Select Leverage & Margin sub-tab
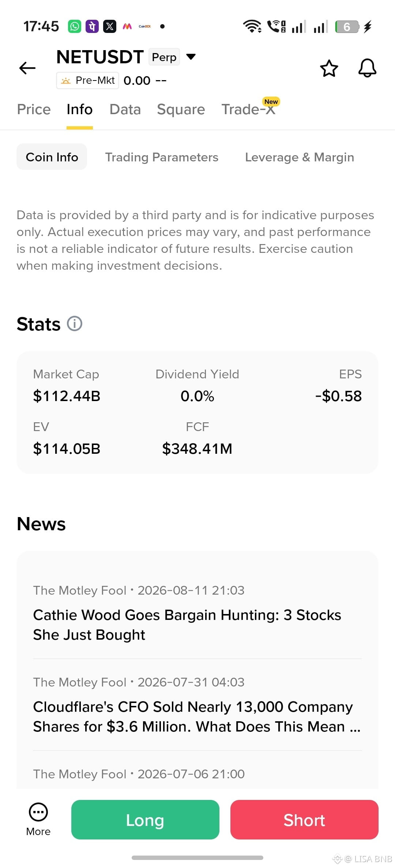The width and height of the screenshot is (395, 868). [300, 157]
